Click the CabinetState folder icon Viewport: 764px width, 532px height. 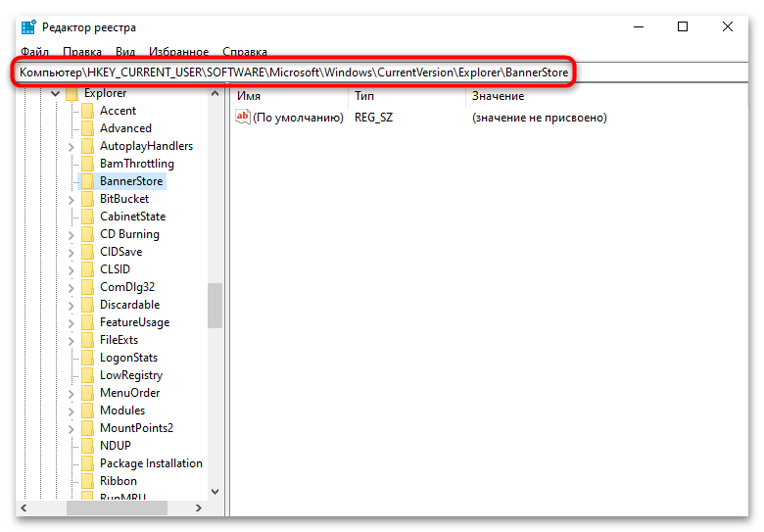(x=88, y=217)
